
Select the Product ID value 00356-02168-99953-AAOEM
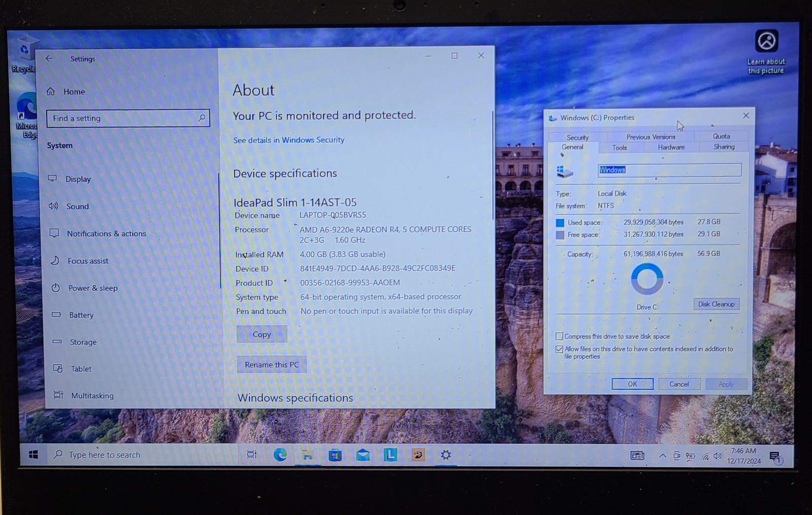coord(350,282)
